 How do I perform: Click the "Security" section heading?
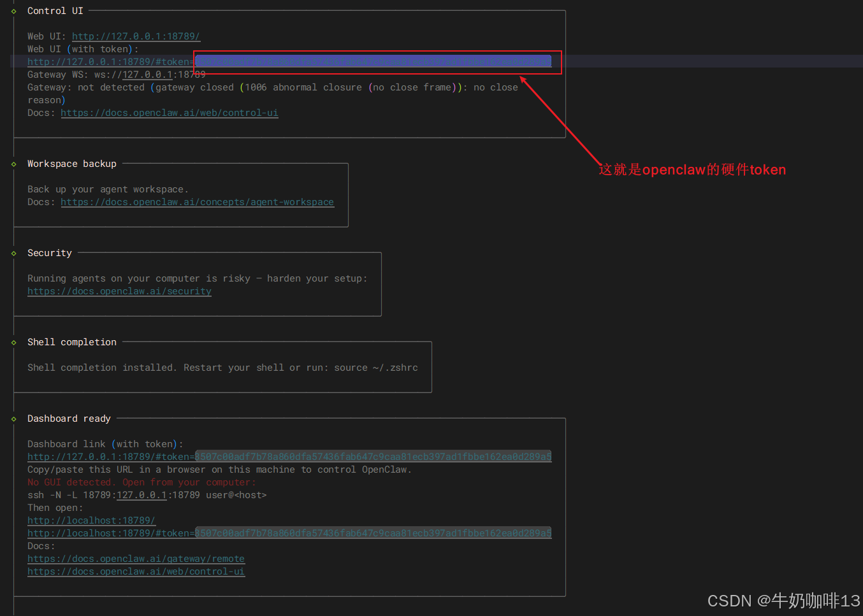[50, 253]
